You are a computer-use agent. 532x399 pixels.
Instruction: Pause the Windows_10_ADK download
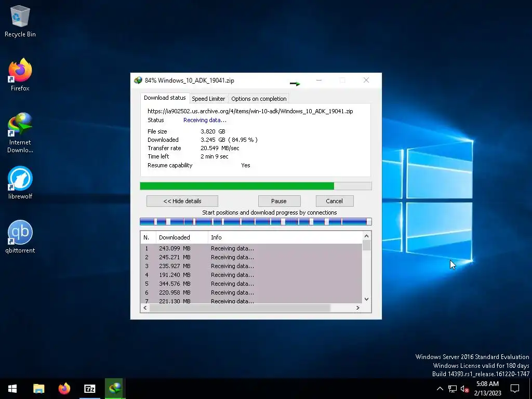point(279,201)
